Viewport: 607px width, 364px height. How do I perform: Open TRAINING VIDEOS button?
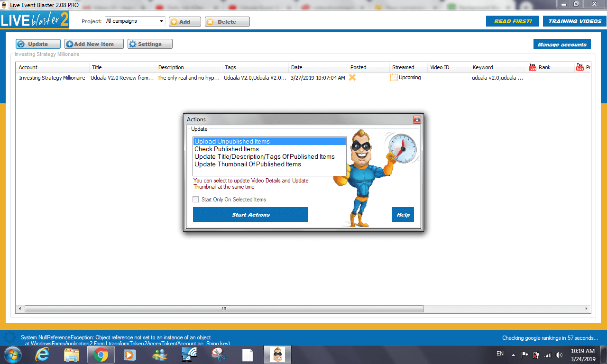(x=575, y=21)
